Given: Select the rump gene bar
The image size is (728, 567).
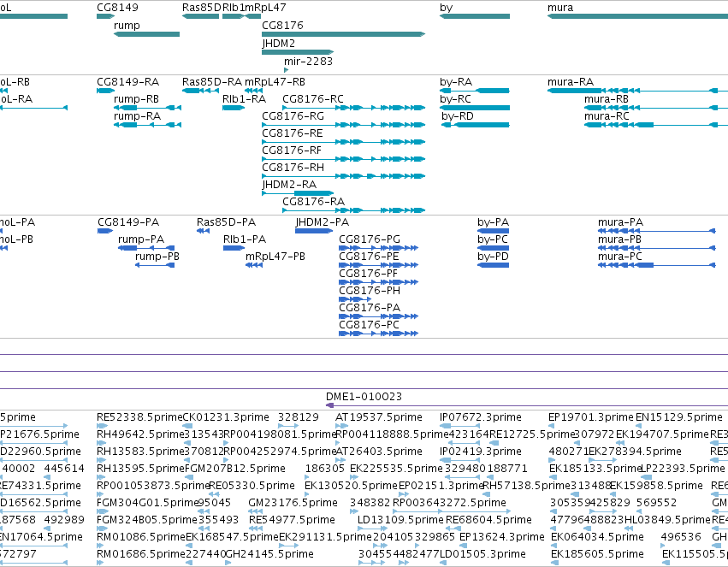Looking at the screenshot, I should [x=147, y=34].
